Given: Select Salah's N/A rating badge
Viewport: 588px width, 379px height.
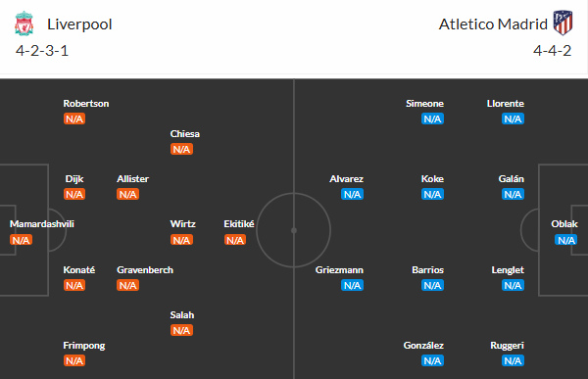Looking at the screenshot, I should (181, 330).
